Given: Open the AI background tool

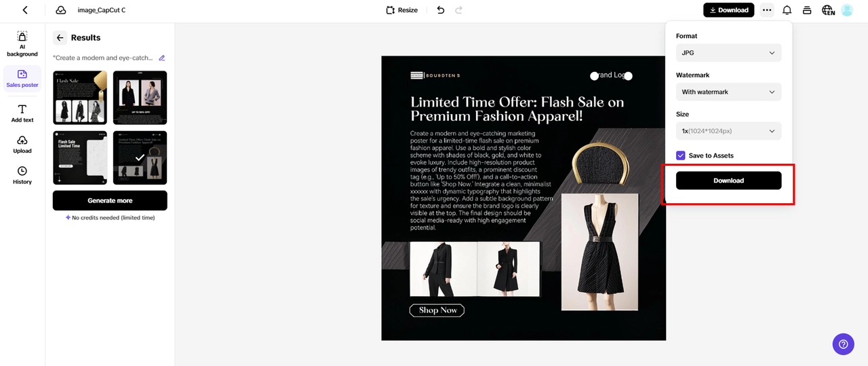Looking at the screenshot, I should click(22, 43).
